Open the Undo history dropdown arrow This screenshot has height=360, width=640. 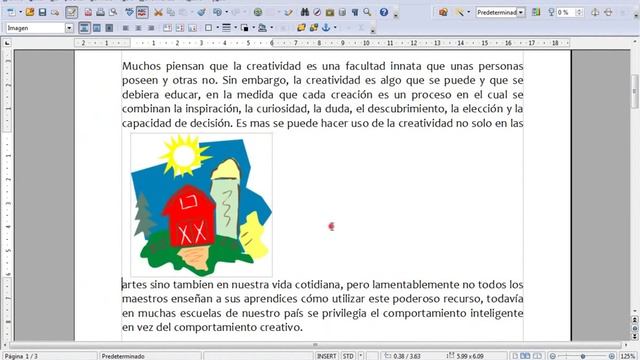pos(227,12)
